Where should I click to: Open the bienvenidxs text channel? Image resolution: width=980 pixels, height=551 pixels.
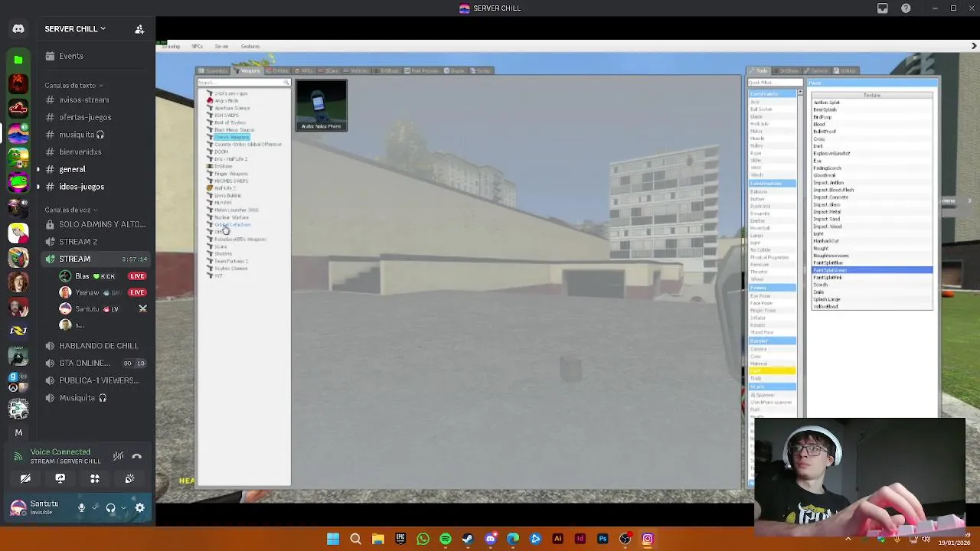(80, 152)
